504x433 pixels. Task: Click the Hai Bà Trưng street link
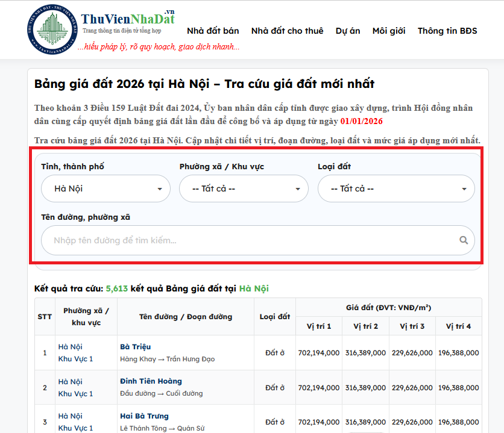tap(145, 416)
